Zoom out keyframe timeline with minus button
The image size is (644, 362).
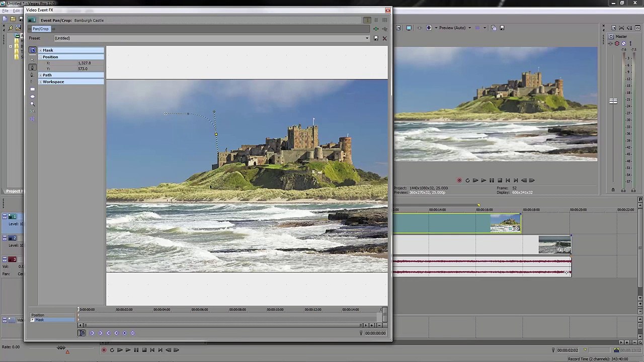[379, 325]
